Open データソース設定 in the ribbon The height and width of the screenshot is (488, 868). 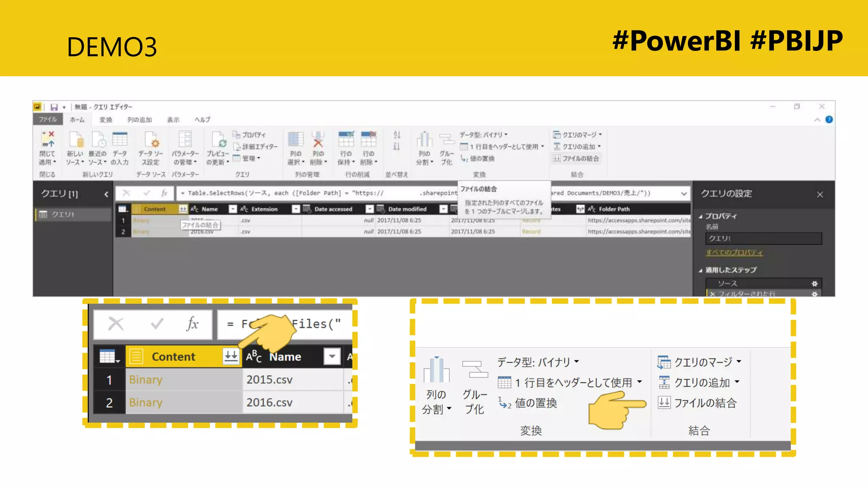[150, 148]
